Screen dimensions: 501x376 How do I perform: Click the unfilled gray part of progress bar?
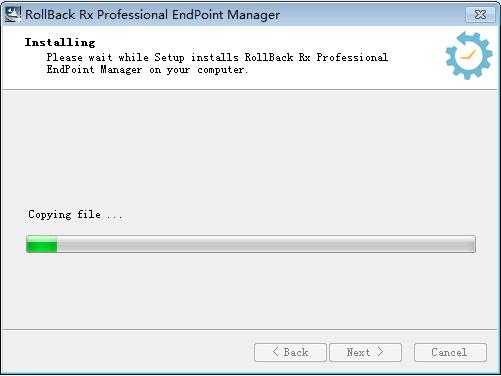(266, 244)
